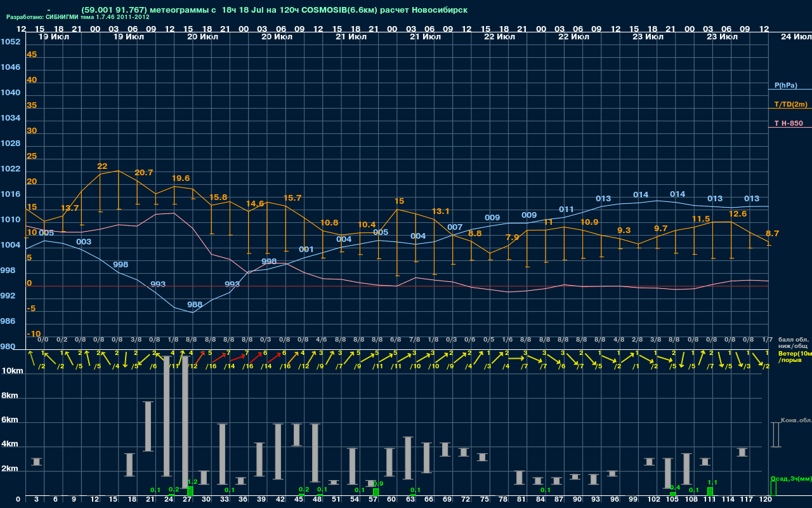812x508 pixels.
Task: Click the 22 temperature peak value
Action: coord(102,166)
